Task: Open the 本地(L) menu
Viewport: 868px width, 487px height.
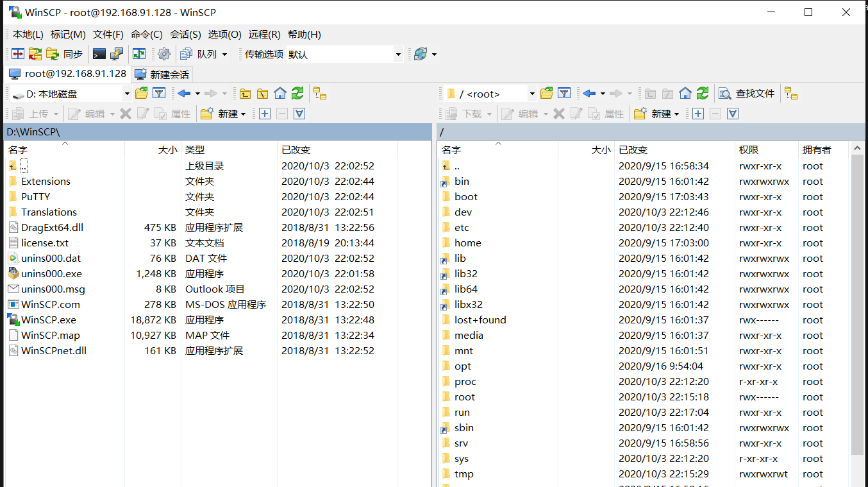Action: (28, 35)
